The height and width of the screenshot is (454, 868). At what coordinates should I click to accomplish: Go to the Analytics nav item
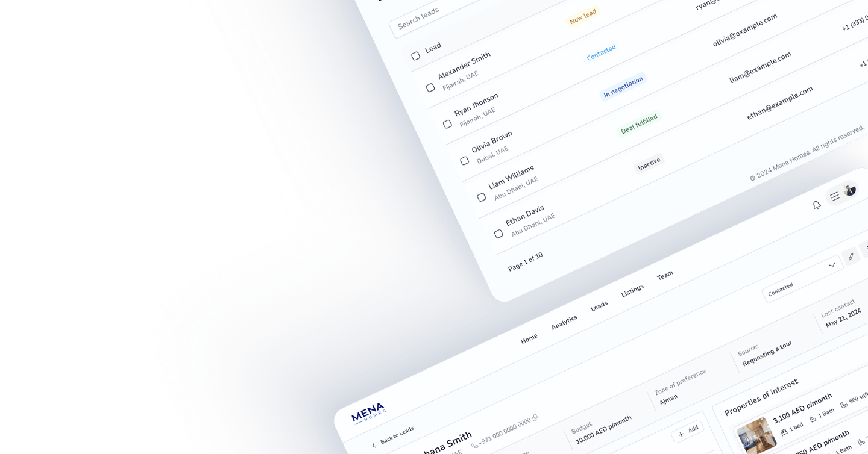pos(564,323)
